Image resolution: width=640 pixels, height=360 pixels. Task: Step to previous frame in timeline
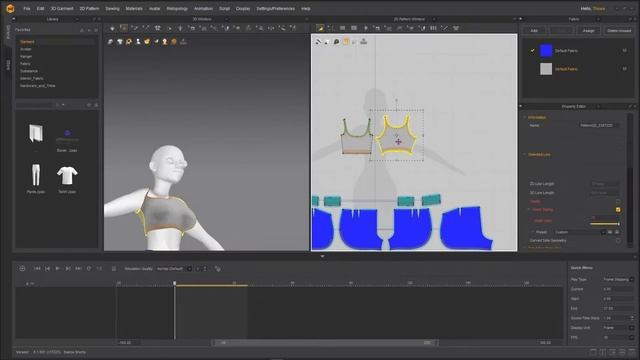point(47,269)
